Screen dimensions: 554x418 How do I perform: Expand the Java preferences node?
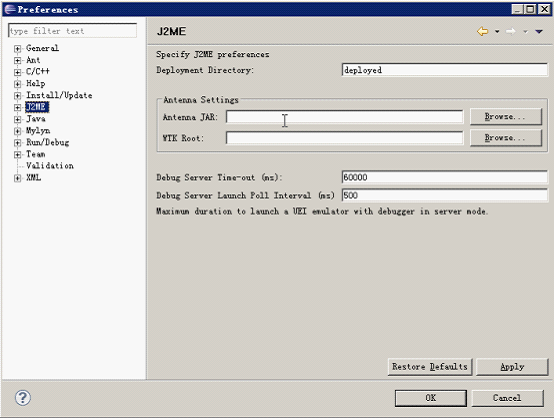(x=17, y=119)
